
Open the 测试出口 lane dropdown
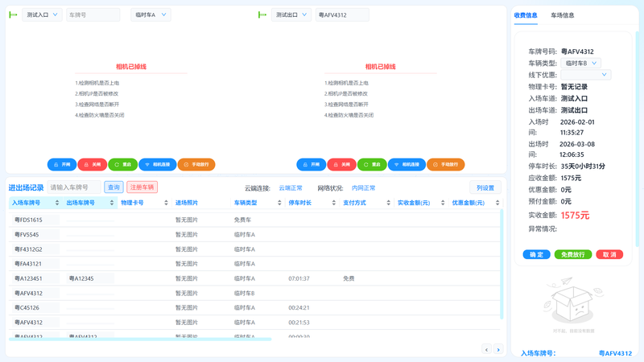click(x=291, y=14)
